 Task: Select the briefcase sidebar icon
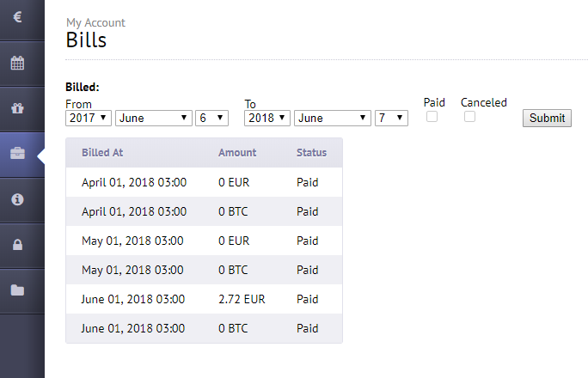(18, 153)
